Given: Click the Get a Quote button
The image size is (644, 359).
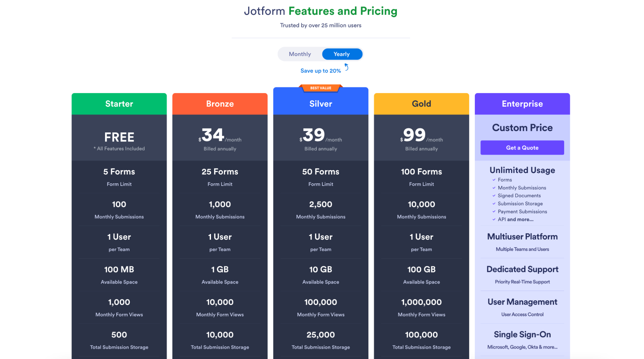Looking at the screenshot, I should point(522,148).
